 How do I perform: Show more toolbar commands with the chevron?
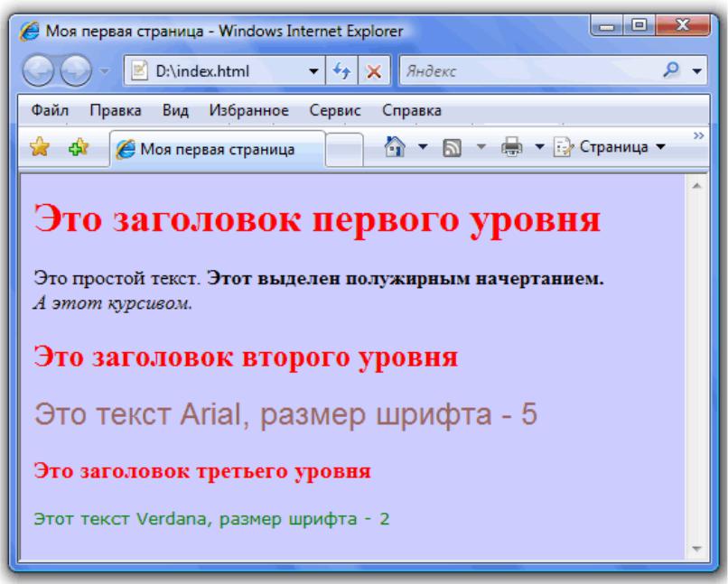(x=698, y=135)
